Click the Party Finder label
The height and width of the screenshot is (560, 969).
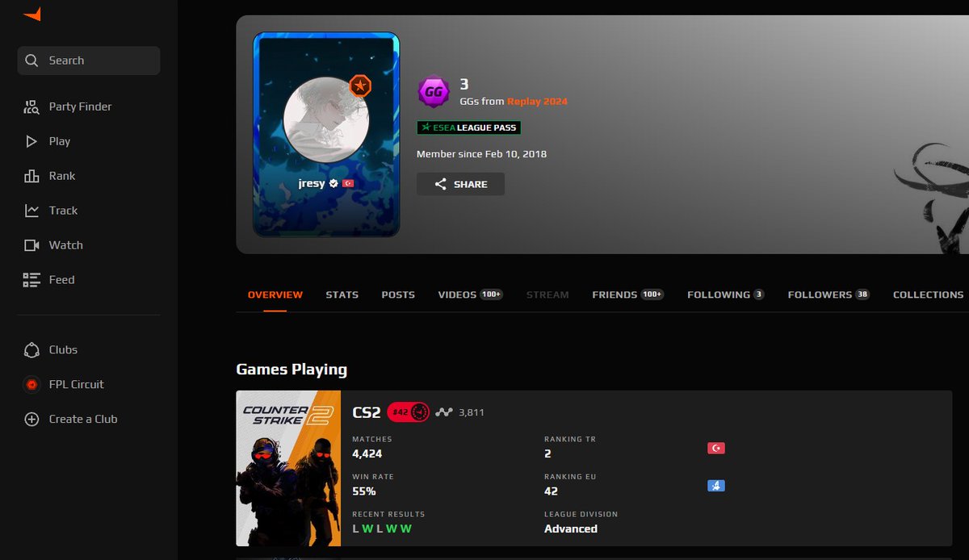(x=80, y=107)
